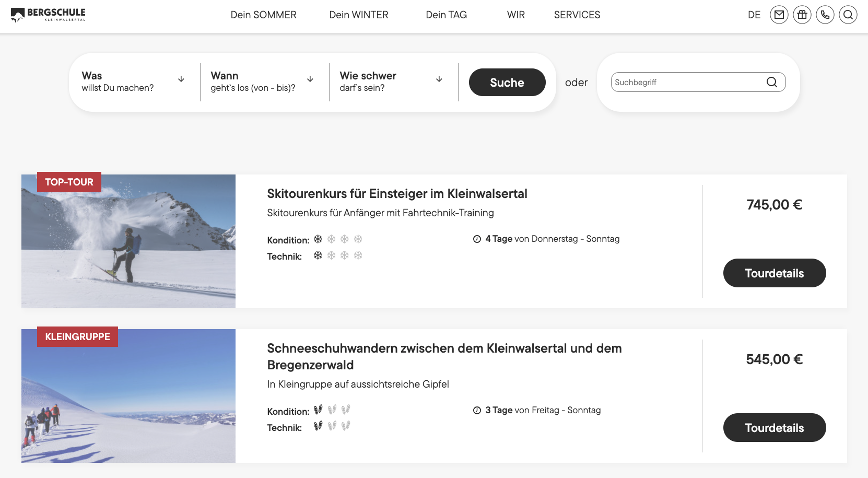This screenshot has height=478, width=868.
Task: Select the 'Dein TAG' menu item
Action: pyautogui.click(x=446, y=15)
